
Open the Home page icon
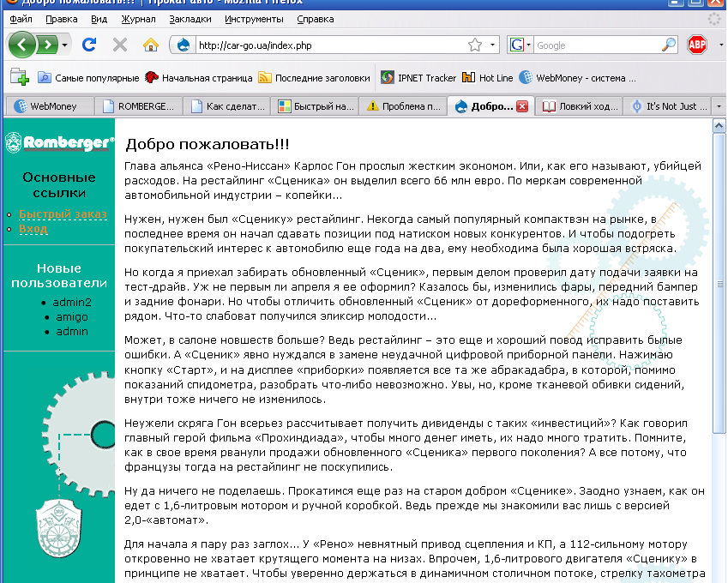151,44
